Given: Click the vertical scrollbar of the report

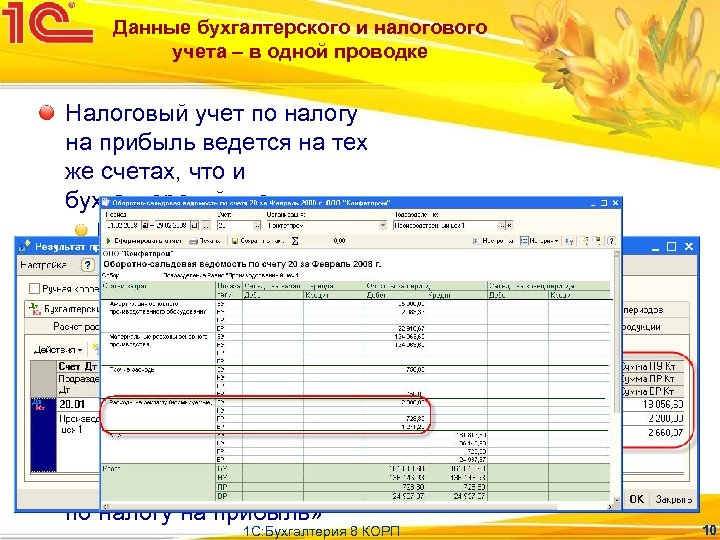Looking at the screenshot, I should point(616,377).
